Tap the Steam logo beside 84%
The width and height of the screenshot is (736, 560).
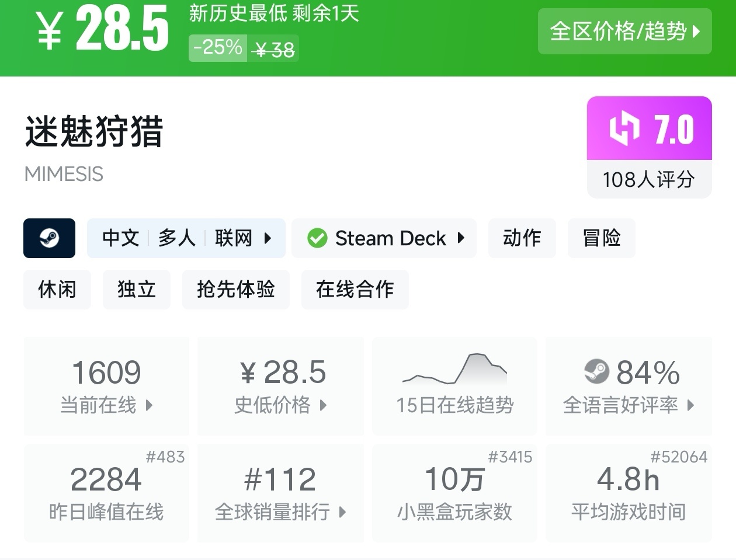tap(596, 371)
